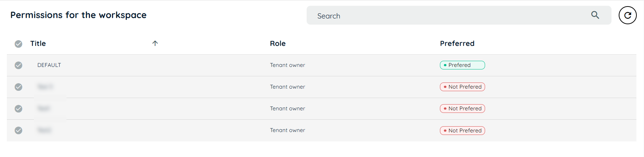Image resolution: width=644 pixels, height=157 pixels.
Task: Click Tenant owner role in DEFAULT row
Action: pos(288,65)
